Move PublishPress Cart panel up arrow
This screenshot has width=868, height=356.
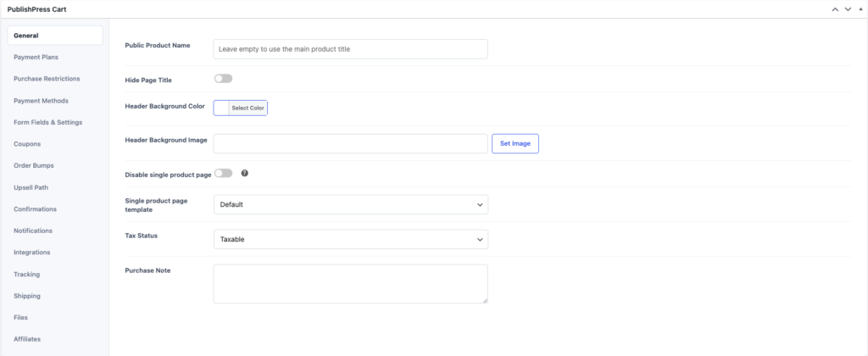(835, 9)
